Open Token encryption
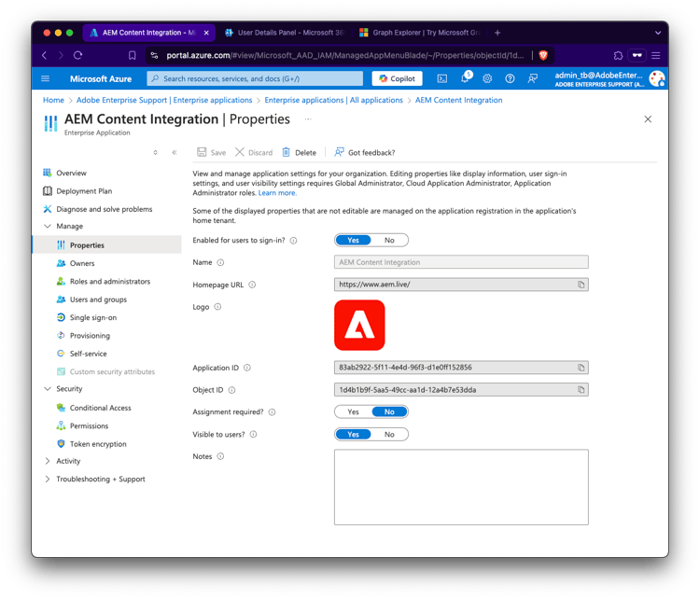The width and height of the screenshot is (700, 599). click(x=98, y=444)
